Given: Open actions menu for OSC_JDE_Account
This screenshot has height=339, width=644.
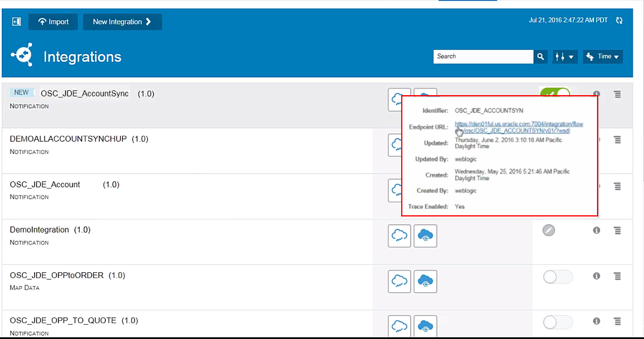Looking at the screenshot, I should pos(617,186).
